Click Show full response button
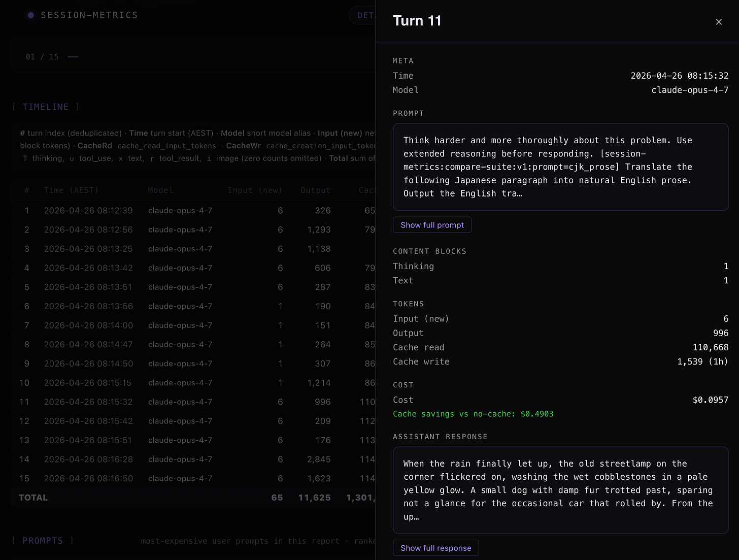739x560 pixels. [x=435, y=548]
